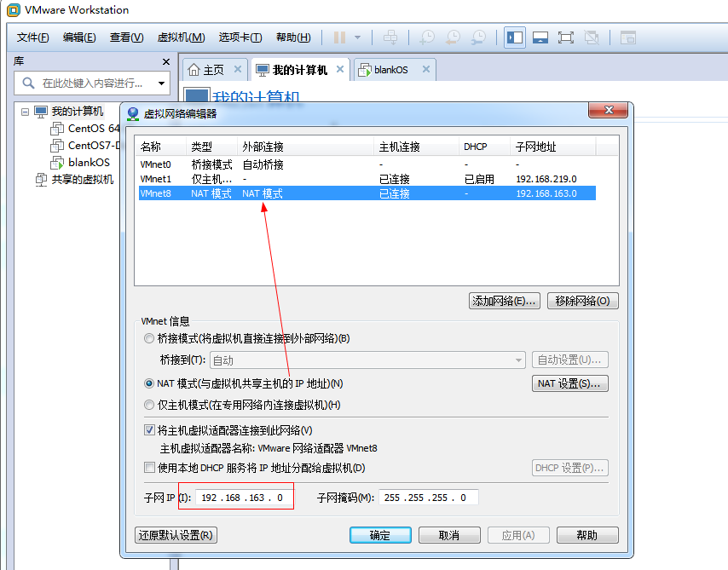The width and height of the screenshot is (728, 570).
Task: Select the VMnet8 NAT row in network list
Action: point(367,193)
